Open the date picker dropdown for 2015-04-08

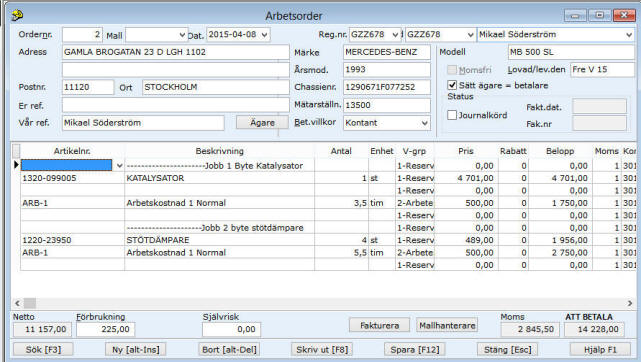264,35
